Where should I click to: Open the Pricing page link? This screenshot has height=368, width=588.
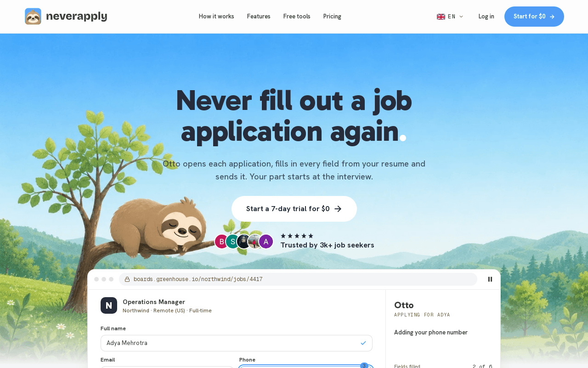click(x=332, y=17)
